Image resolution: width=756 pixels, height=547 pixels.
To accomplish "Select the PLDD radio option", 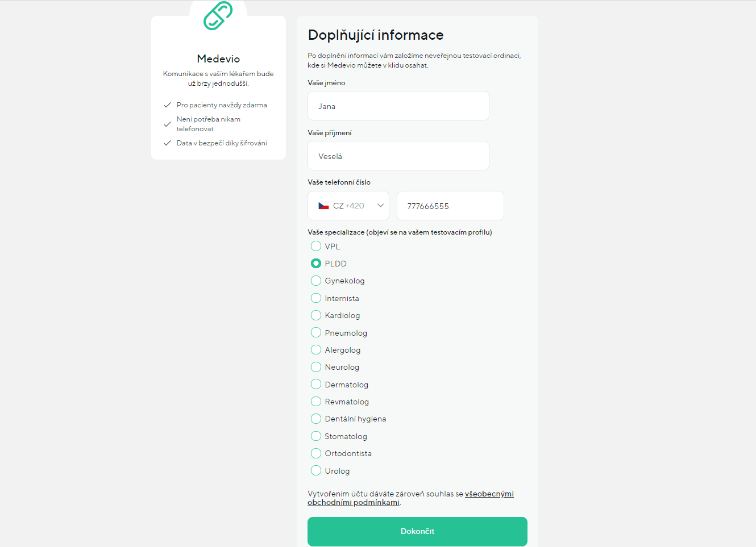I will (316, 264).
